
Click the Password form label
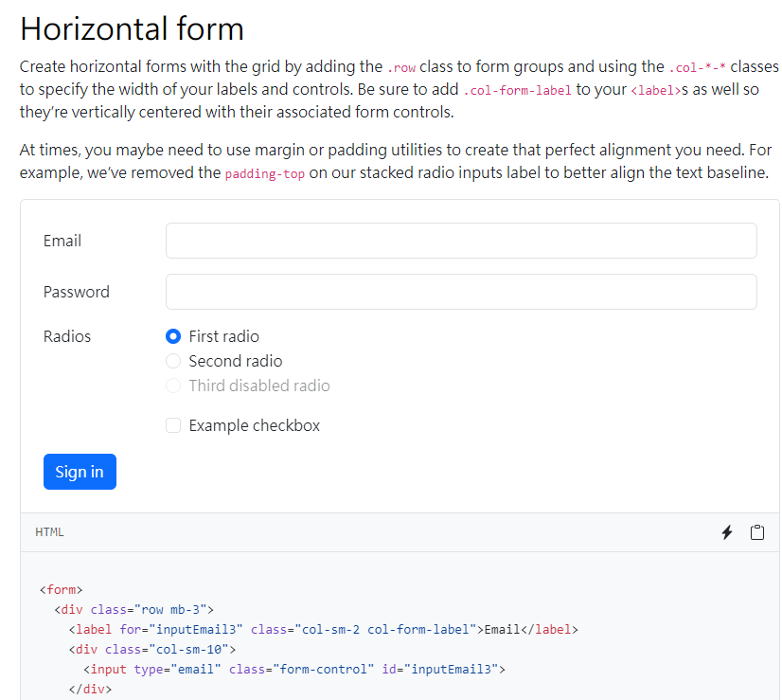(x=77, y=292)
